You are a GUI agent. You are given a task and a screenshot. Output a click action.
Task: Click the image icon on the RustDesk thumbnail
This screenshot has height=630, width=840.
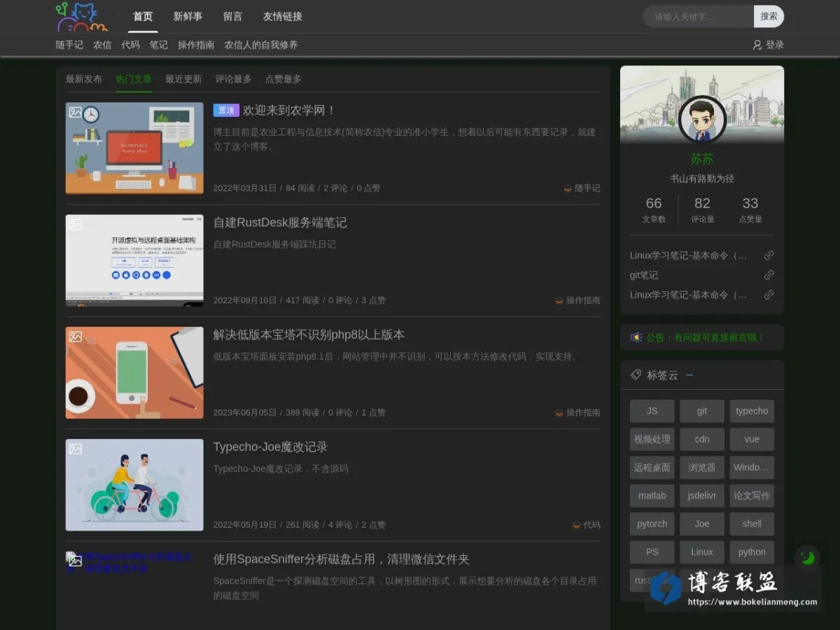[x=75, y=224]
